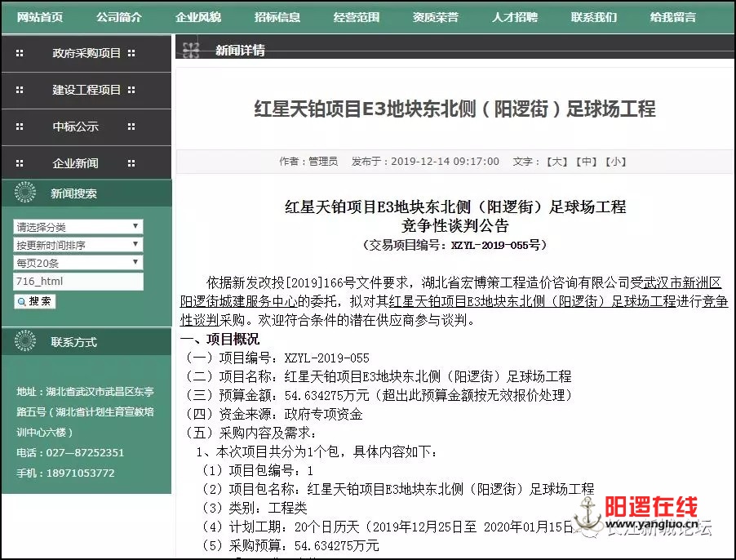This screenshot has width=736, height=560.
Task: Click the 资金来源：政府专项资金 line
Action: click(x=273, y=414)
